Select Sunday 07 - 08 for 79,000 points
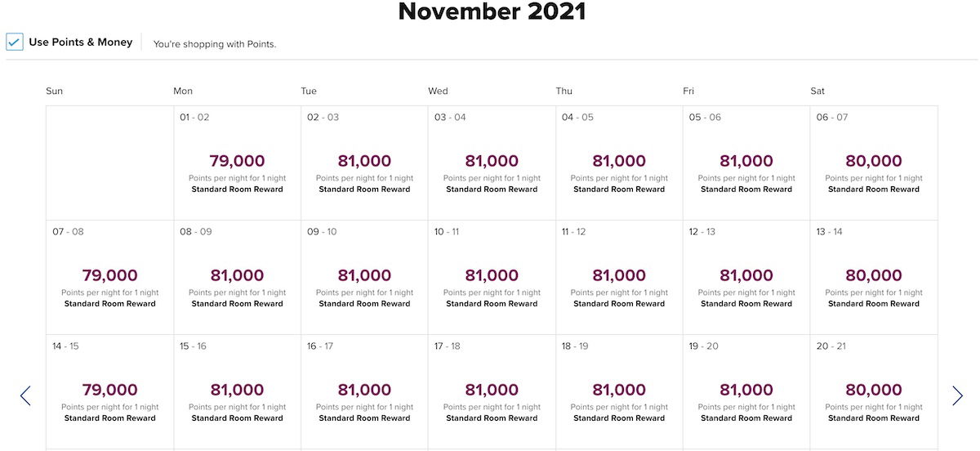This screenshot has height=451, width=980. tap(109, 277)
